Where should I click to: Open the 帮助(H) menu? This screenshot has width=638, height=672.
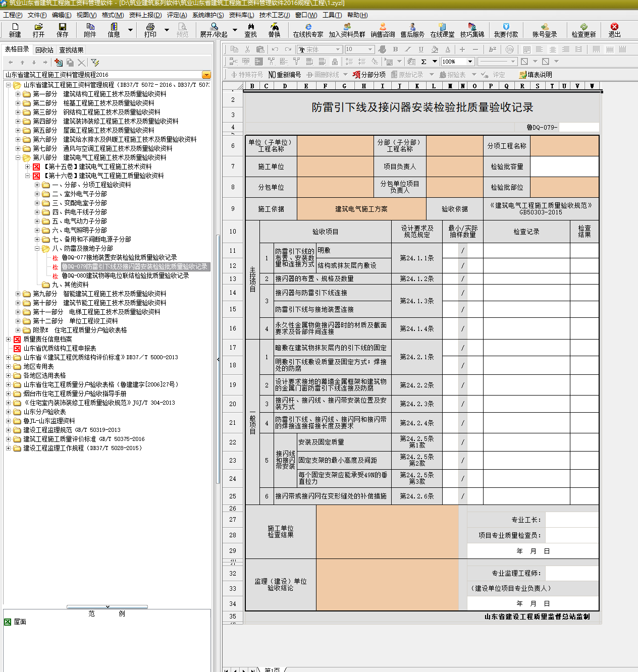357,15
